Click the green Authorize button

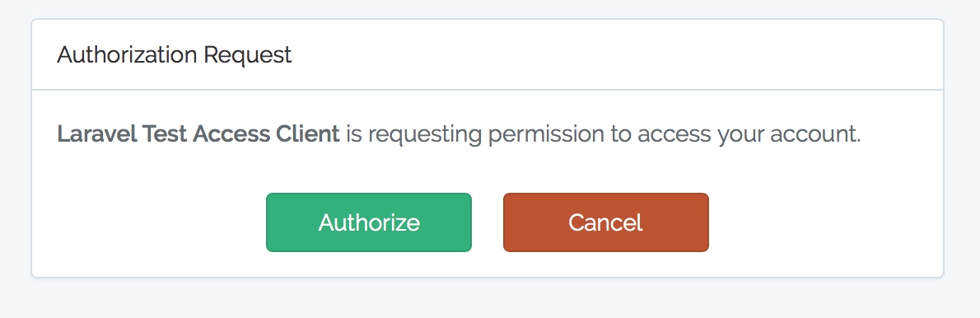pyautogui.click(x=369, y=222)
